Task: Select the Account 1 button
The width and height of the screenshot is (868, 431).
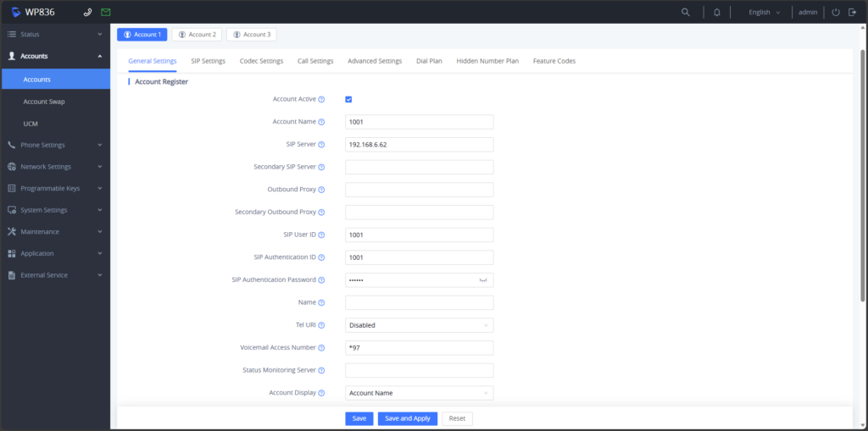Action: [x=142, y=35]
